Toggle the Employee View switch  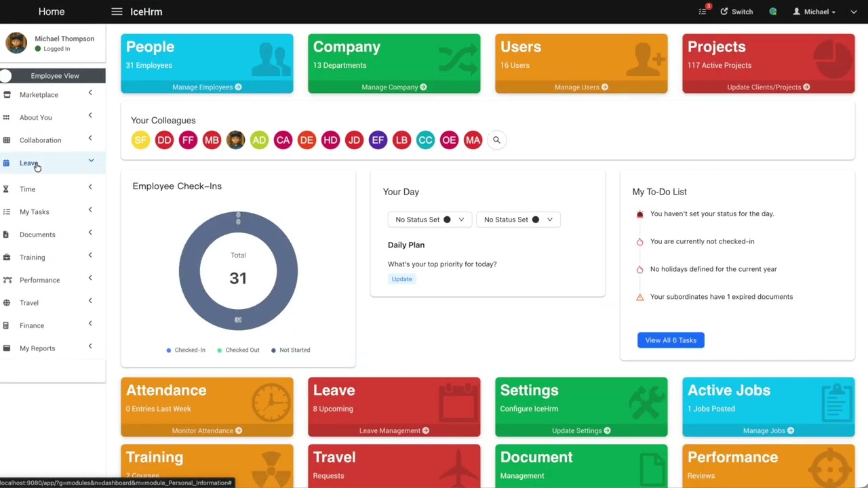click(6, 76)
